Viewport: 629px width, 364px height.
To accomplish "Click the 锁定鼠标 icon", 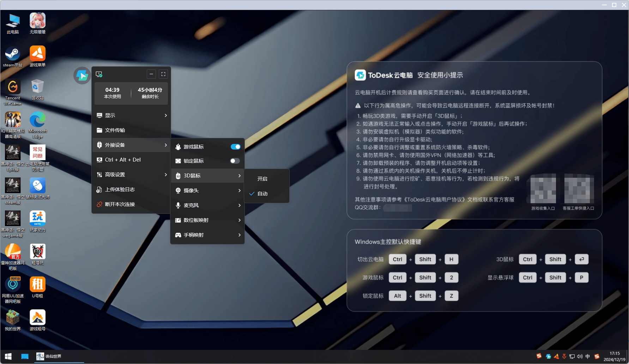I will point(178,161).
